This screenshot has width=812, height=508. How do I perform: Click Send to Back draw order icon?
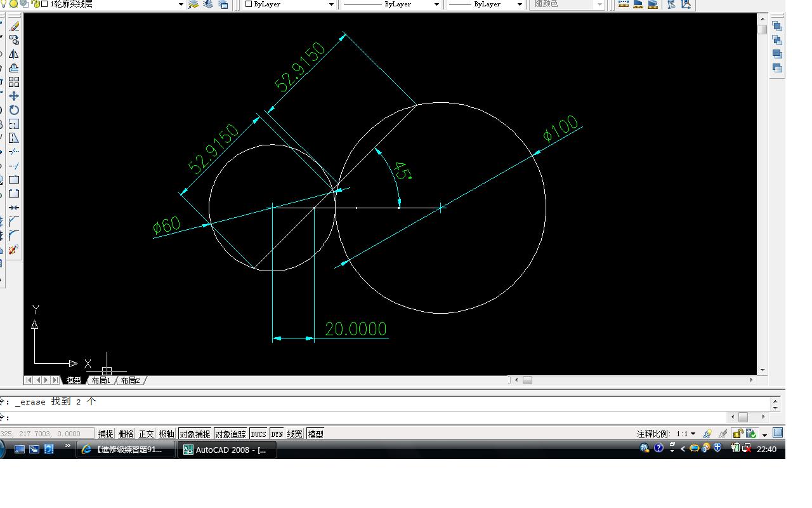(777, 40)
